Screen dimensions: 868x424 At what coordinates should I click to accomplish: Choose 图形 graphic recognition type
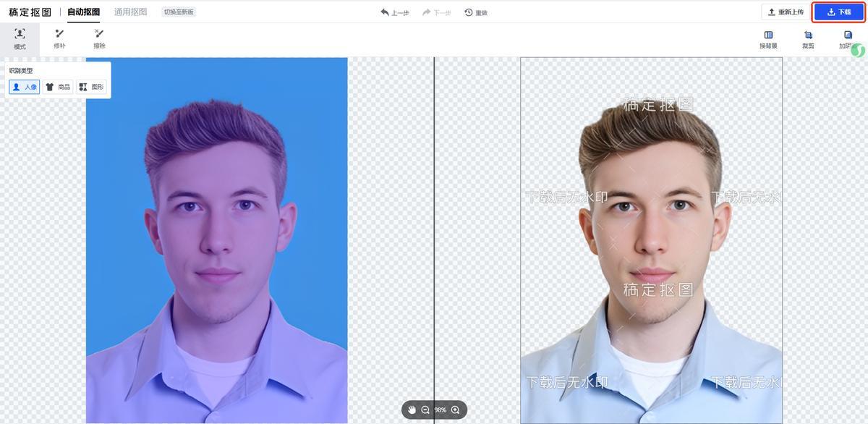[91, 87]
